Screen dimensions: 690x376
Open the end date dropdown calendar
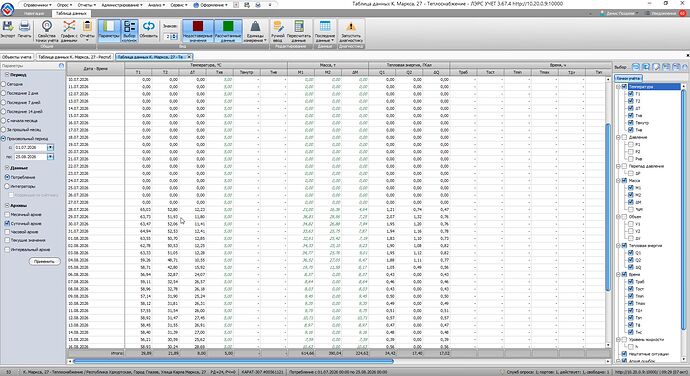tap(51, 157)
